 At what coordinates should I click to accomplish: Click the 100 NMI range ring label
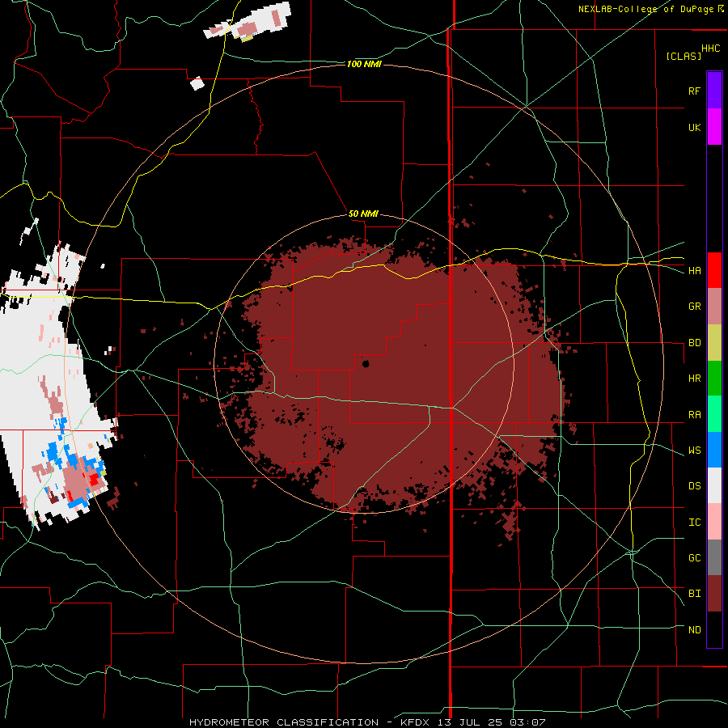click(x=364, y=64)
